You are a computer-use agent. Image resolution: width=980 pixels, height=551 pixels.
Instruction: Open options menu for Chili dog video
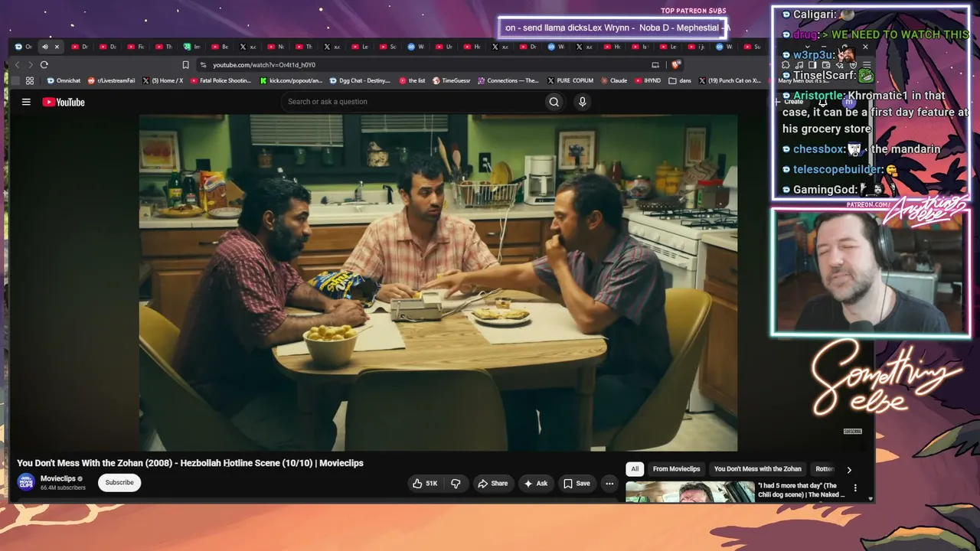click(x=855, y=488)
